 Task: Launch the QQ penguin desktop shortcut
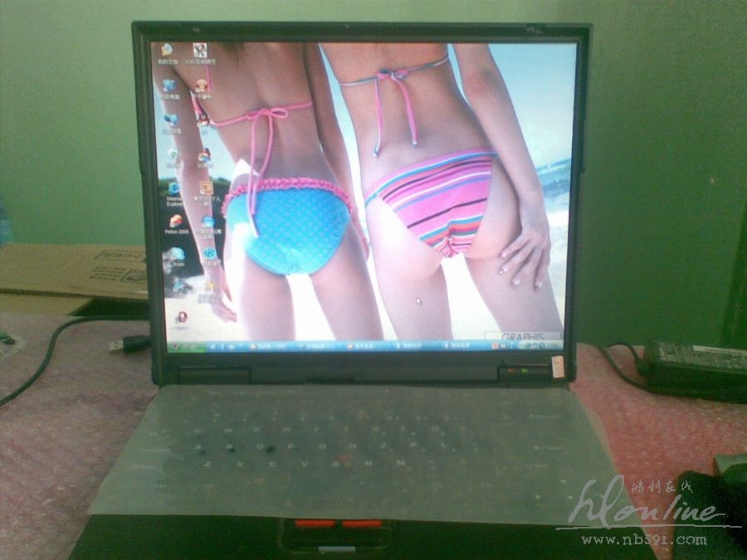click(x=203, y=117)
